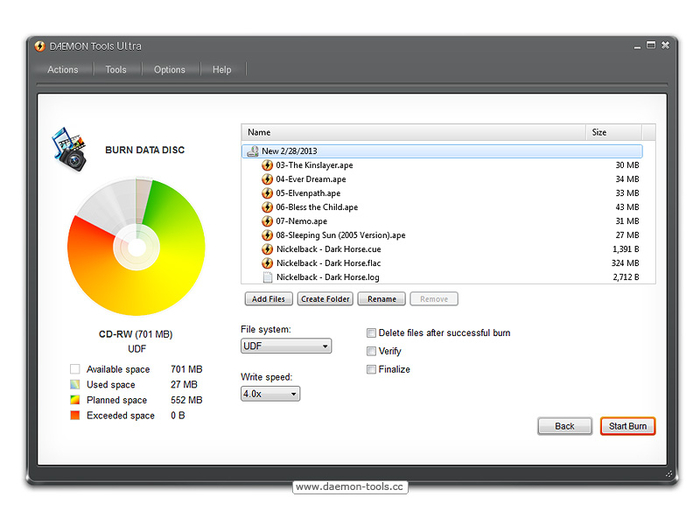Click the 43 MB size value
700x525 pixels.
click(x=627, y=207)
